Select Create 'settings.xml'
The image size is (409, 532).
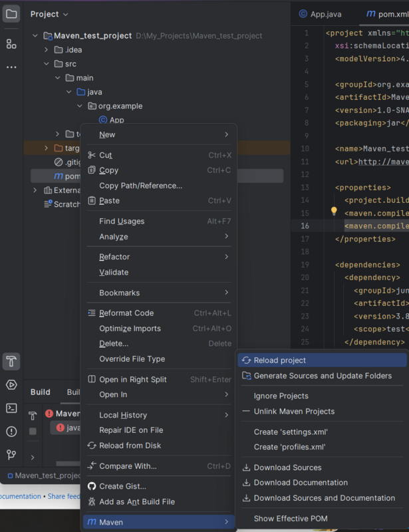pyautogui.click(x=322, y=432)
